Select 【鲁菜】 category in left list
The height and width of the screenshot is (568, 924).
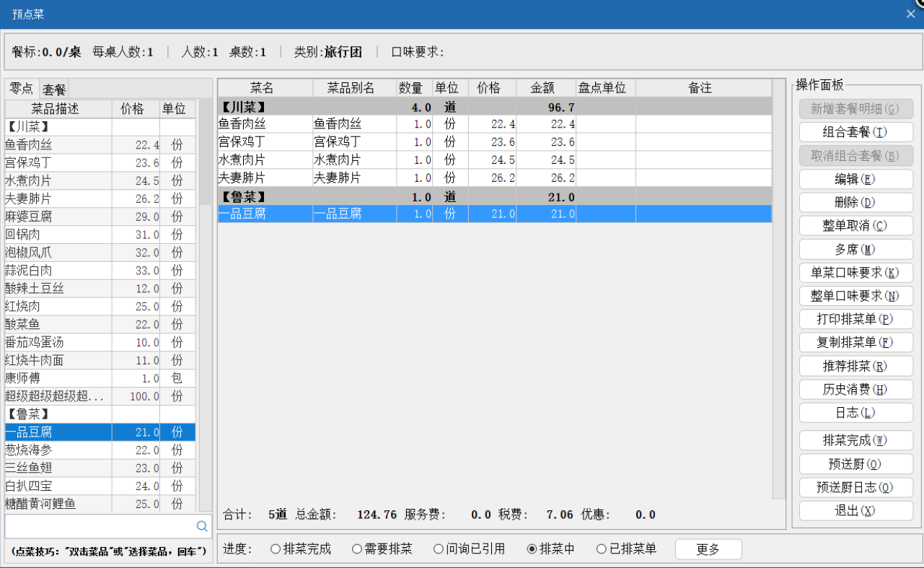[x=100, y=414]
